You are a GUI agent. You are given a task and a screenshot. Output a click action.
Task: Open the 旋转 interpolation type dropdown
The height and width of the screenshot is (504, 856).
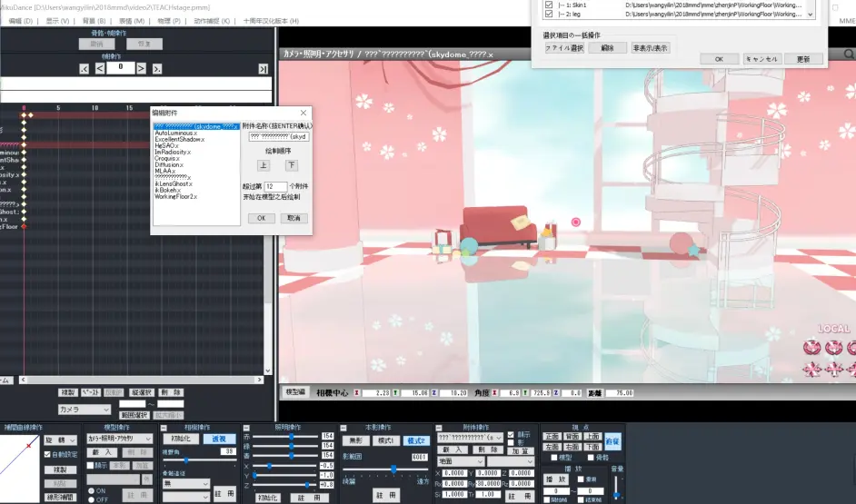[x=61, y=440]
